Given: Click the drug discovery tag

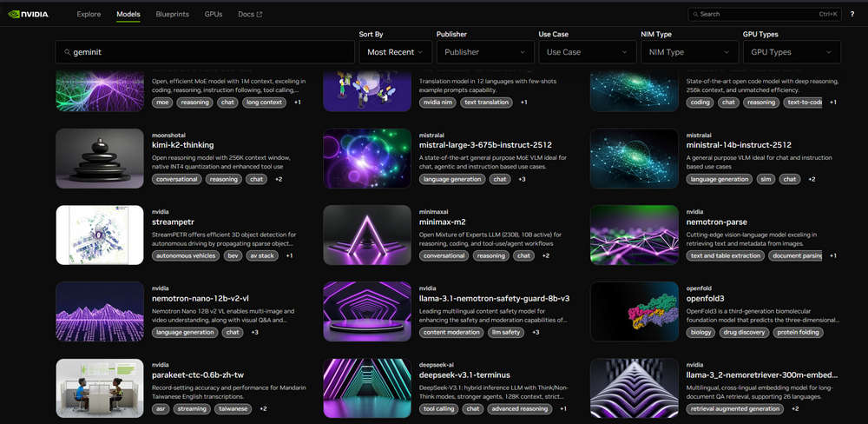Looking at the screenshot, I should (x=744, y=332).
